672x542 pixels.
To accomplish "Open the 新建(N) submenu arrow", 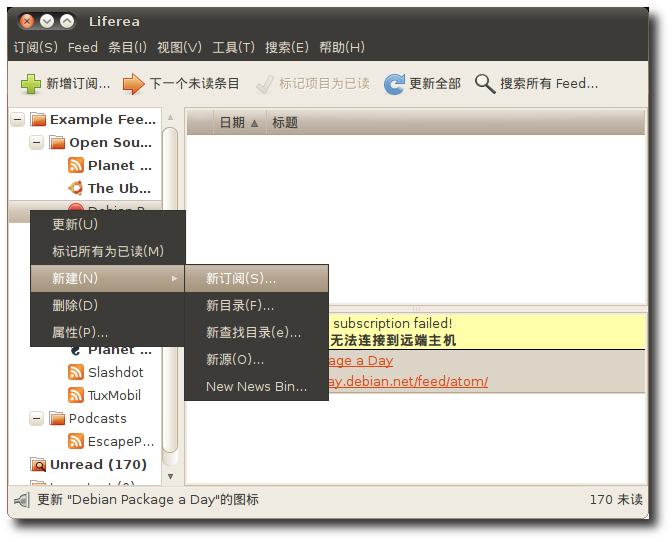I will (174, 278).
